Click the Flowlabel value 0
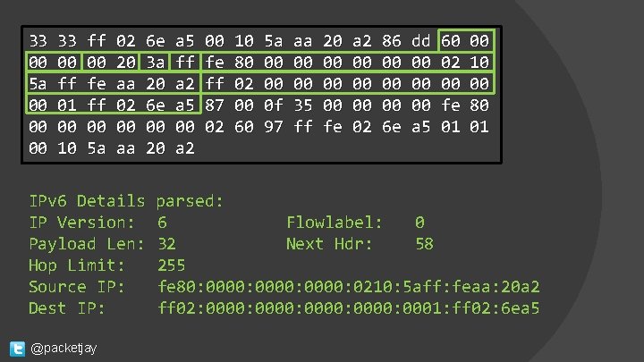This screenshot has height=362, width=644. 419,223
